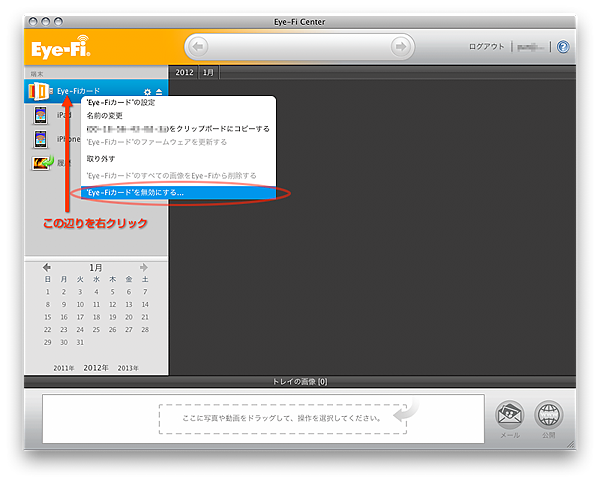Open the Eye-Fi card gear settings icon

[147, 92]
